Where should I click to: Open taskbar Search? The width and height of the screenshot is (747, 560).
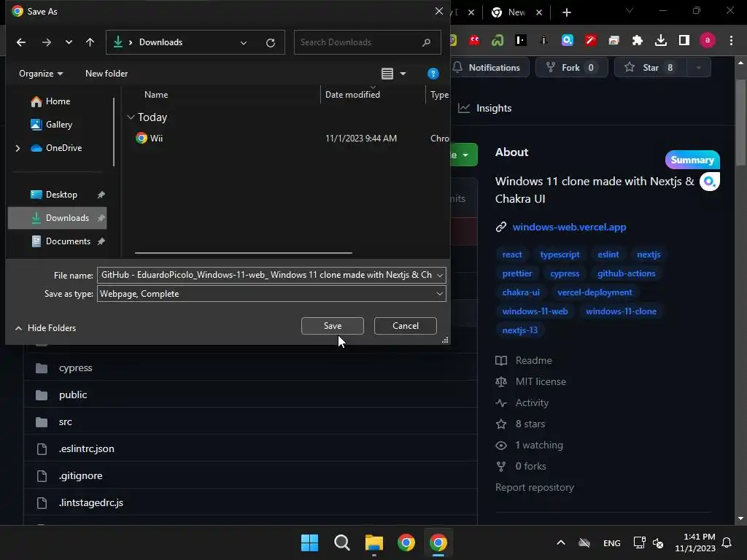[342, 542]
